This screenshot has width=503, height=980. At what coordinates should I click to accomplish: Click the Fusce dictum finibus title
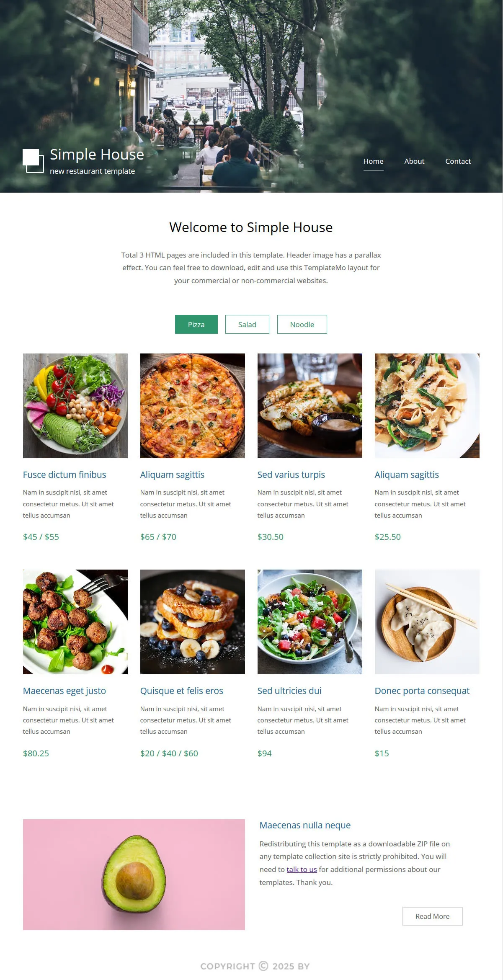[x=64, y=475]
